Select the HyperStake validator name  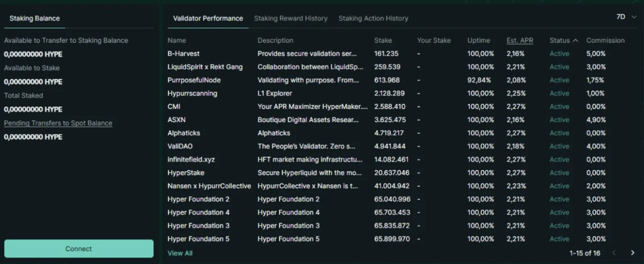point(186,173)
